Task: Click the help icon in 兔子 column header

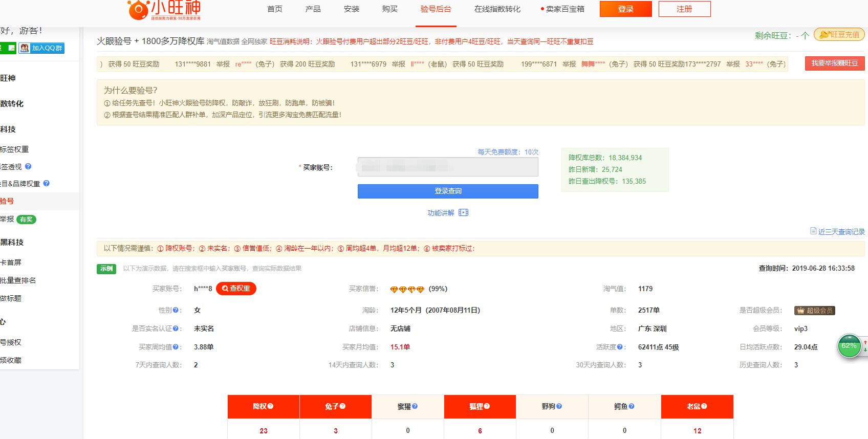Action: click(342, 406)
